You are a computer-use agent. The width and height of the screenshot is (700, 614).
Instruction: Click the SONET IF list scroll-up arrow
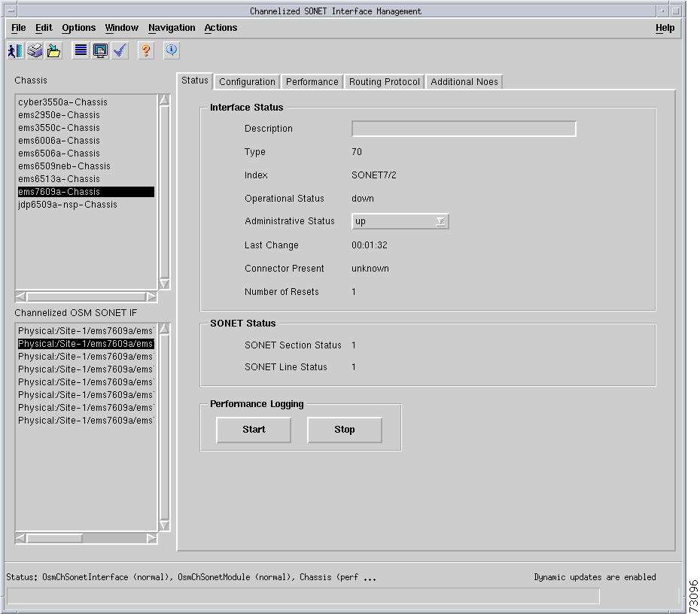click(x=164, y=329)
